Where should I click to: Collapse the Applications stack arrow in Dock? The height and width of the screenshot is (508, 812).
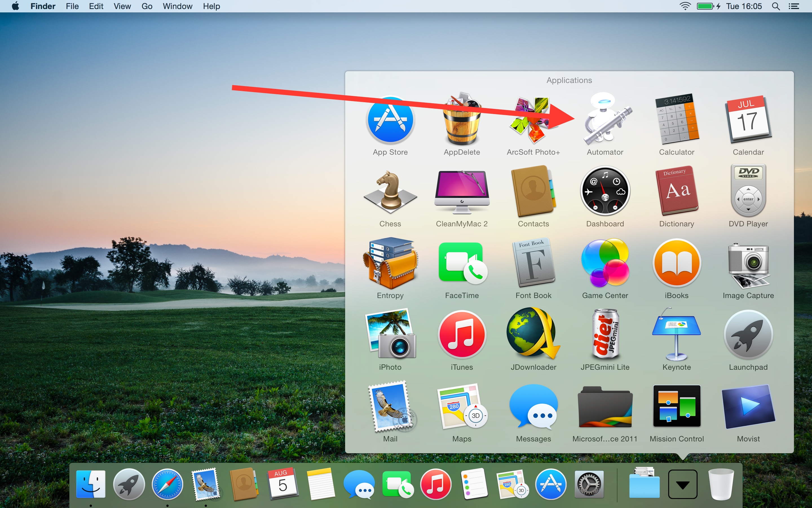[x=683, y=485]
